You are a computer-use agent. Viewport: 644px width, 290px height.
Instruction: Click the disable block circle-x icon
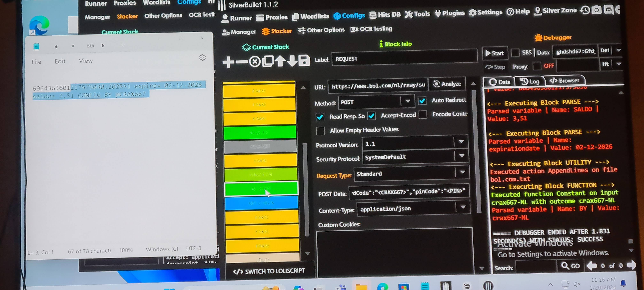[x=254, y=61]
